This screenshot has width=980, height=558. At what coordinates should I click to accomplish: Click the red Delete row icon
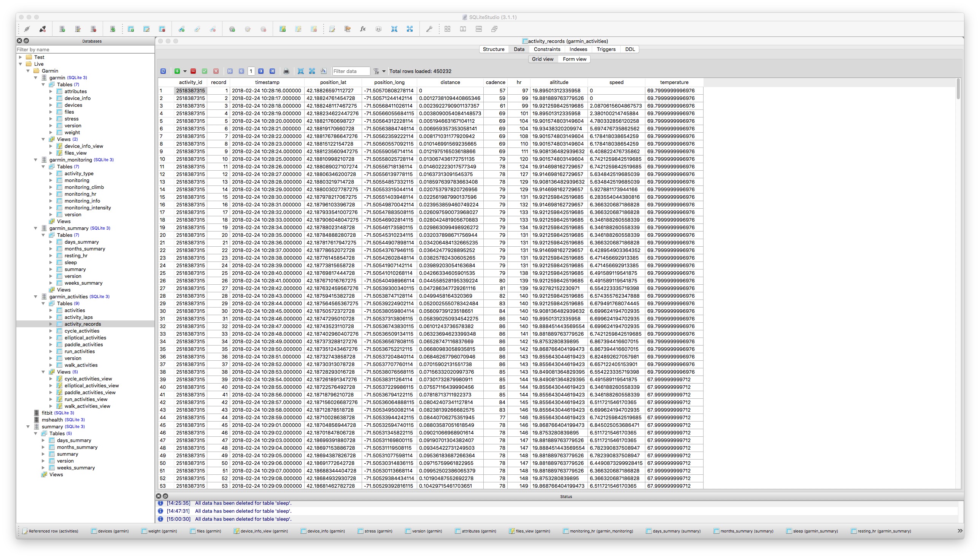(x=193, y=71)
